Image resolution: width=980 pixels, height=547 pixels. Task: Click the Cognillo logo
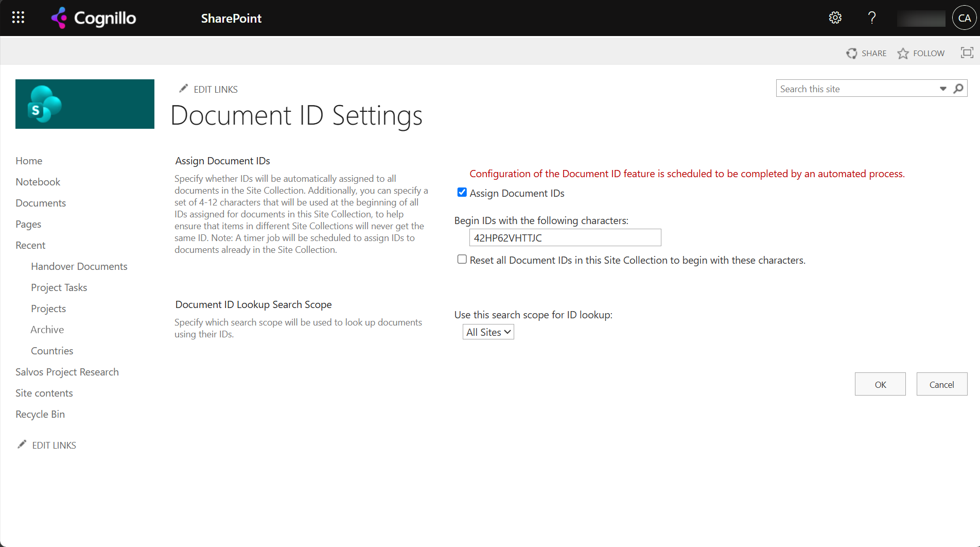pyautogui.click(x=94, y=18)
